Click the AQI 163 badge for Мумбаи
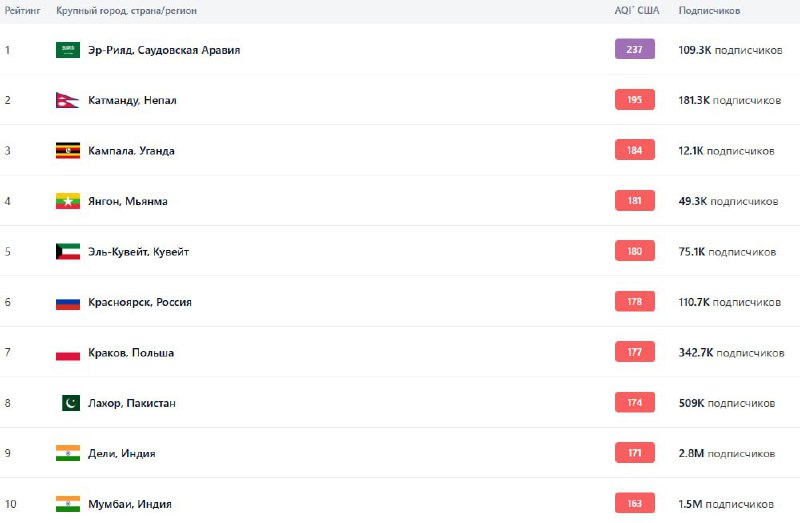 [635, 503]
